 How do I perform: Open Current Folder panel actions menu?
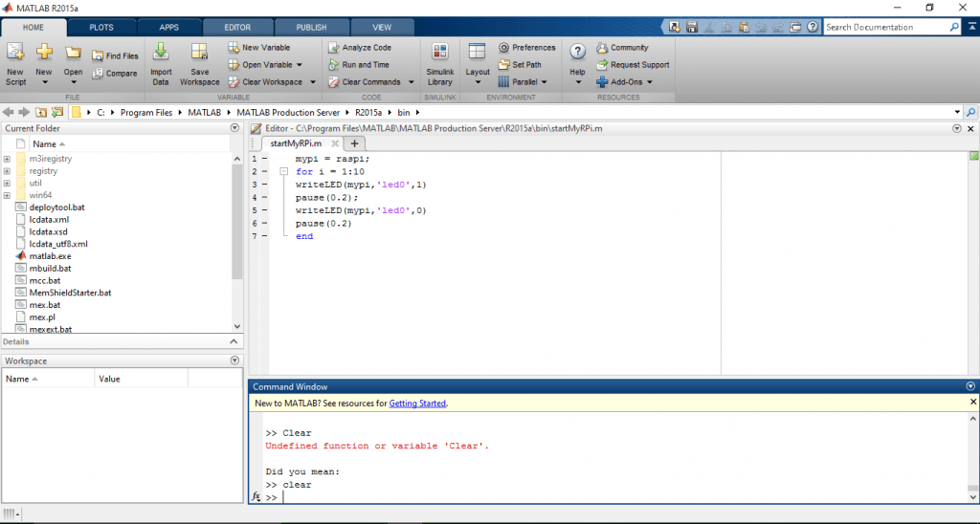[235, 128]
